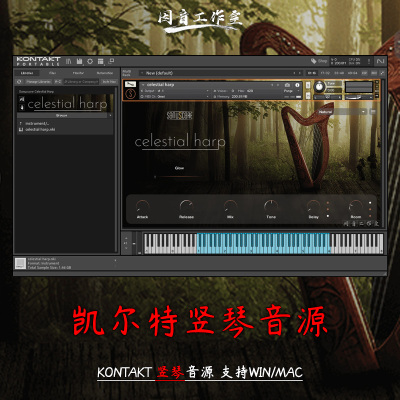The image size is (400, 400).
Task: Click previous multi arrow in Multi Rack bar
Action: pyautogui.click(x=294, y=73)
